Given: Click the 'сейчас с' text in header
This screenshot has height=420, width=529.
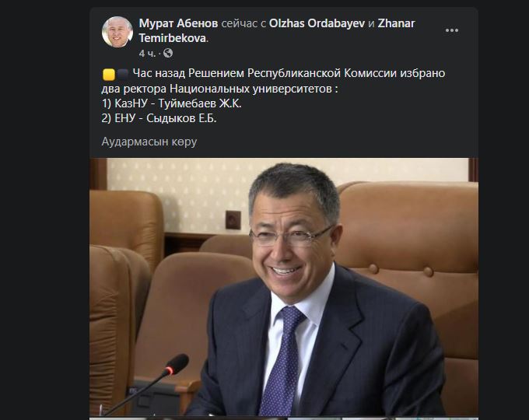Looking at the screenshot, I should pos(243,23).
